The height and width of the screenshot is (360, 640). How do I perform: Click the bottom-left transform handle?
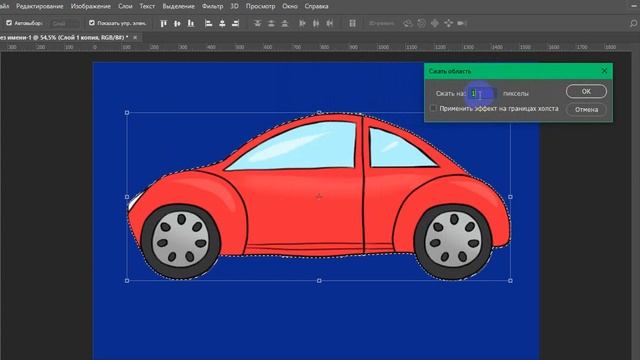tap(127, 281)
